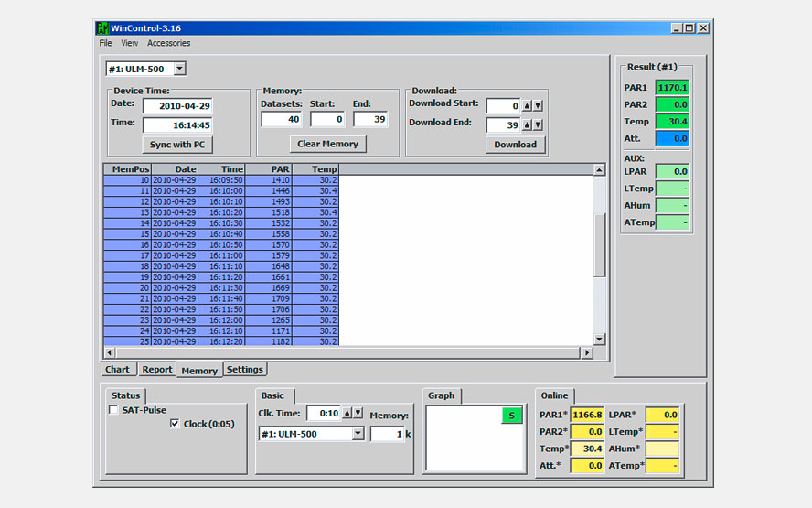Click PAR value 1265 in table

(269, 320)
